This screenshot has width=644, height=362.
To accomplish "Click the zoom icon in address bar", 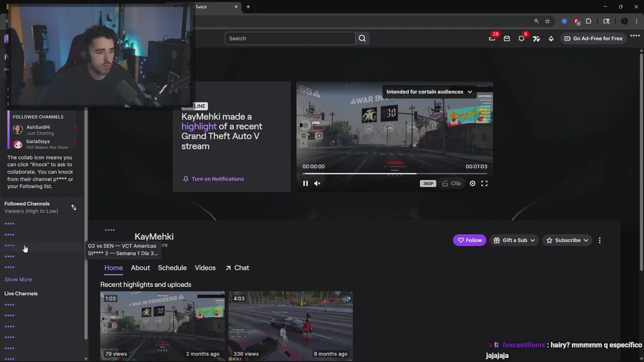I will tap(536, 21).
